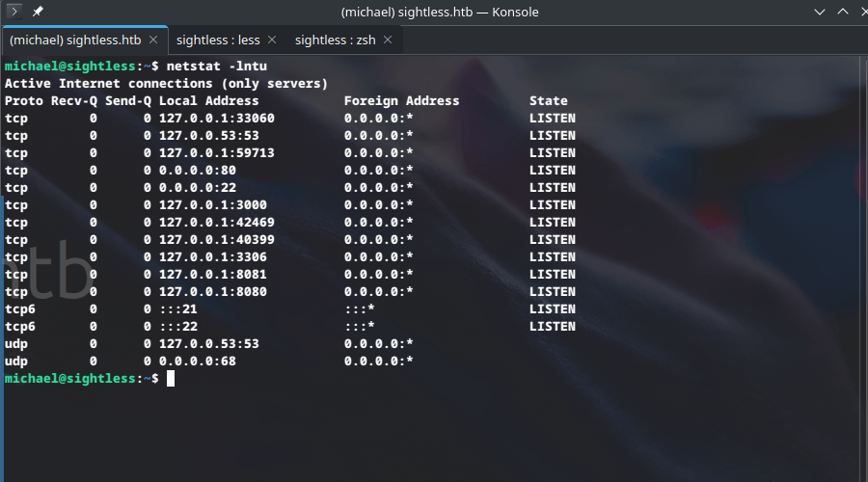This screenshot has height=482, width=868.
Task: Click the terminal cursor at the last prompt
Action: pos(171,379)
